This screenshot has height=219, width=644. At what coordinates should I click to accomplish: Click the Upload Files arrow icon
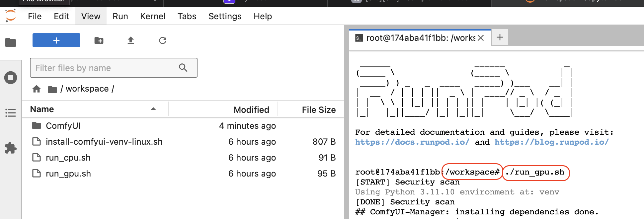[131, 40]
